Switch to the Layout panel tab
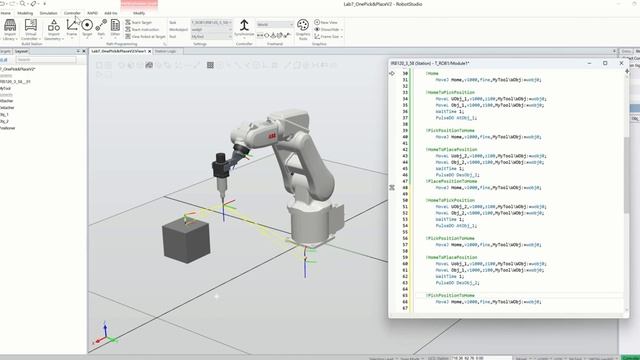The image size is (640, 360). (x=21, y=51)
